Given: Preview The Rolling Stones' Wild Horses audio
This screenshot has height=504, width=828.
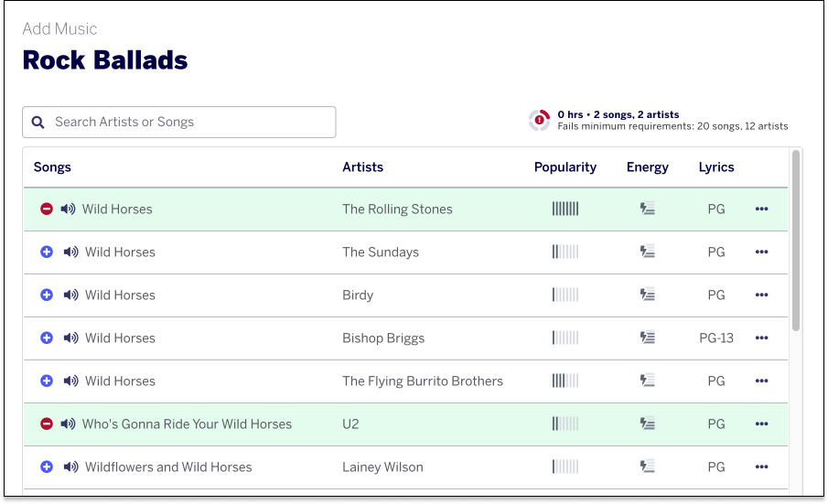Looking at the screenshot, I should pyautogui.click(x=68, y=209).
